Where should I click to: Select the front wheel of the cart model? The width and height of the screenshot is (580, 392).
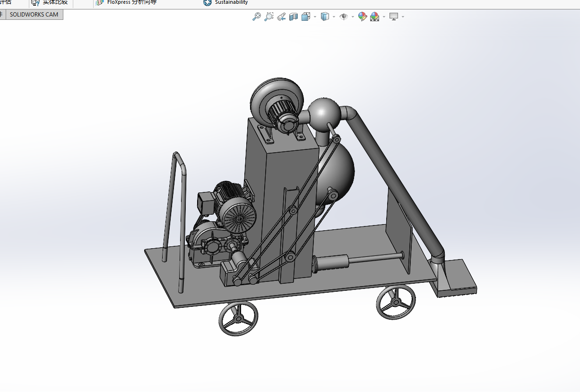click(238, 318)
